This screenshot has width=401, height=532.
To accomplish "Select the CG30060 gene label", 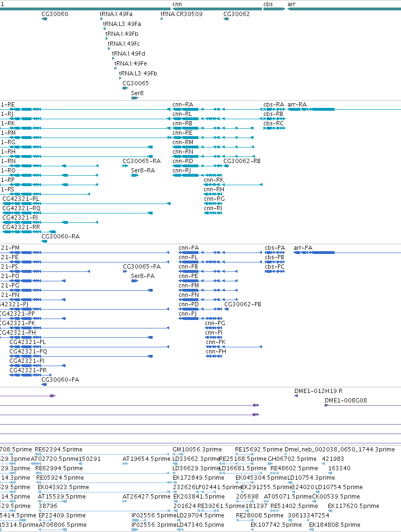I will click(x=55, y=14).
